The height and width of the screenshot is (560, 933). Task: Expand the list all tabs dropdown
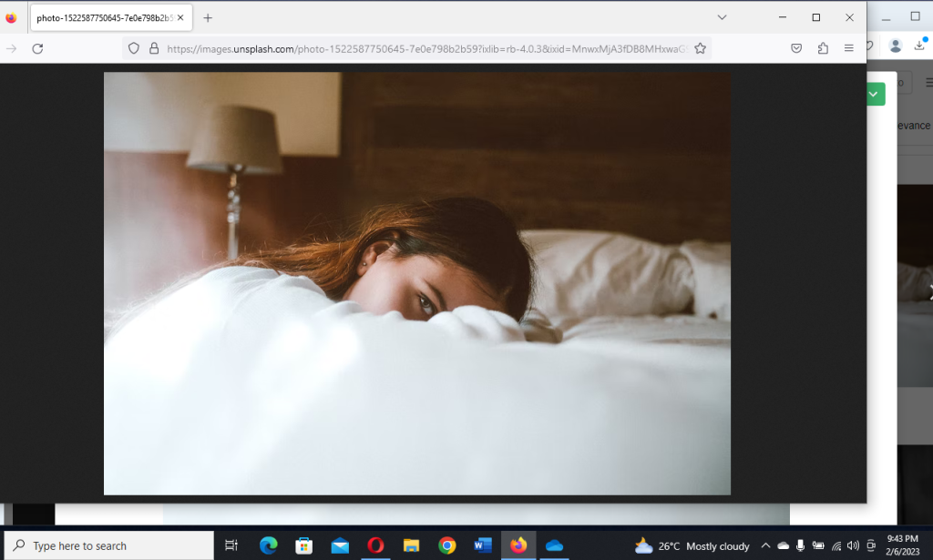point(722,17)
